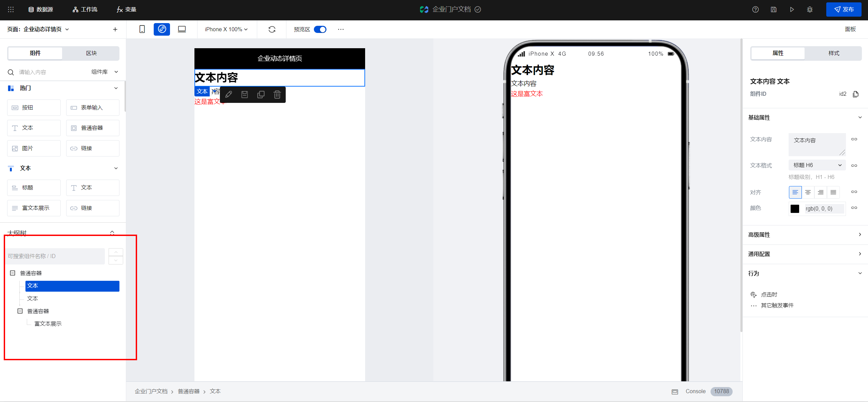Switch to desktop device view icon

coord(182,30)
